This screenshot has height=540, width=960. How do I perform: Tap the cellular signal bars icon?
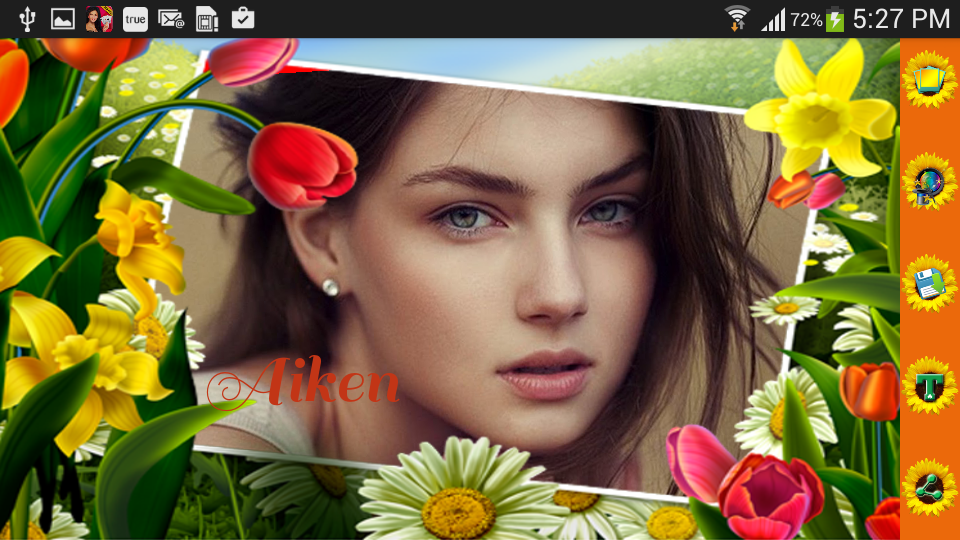773,18
